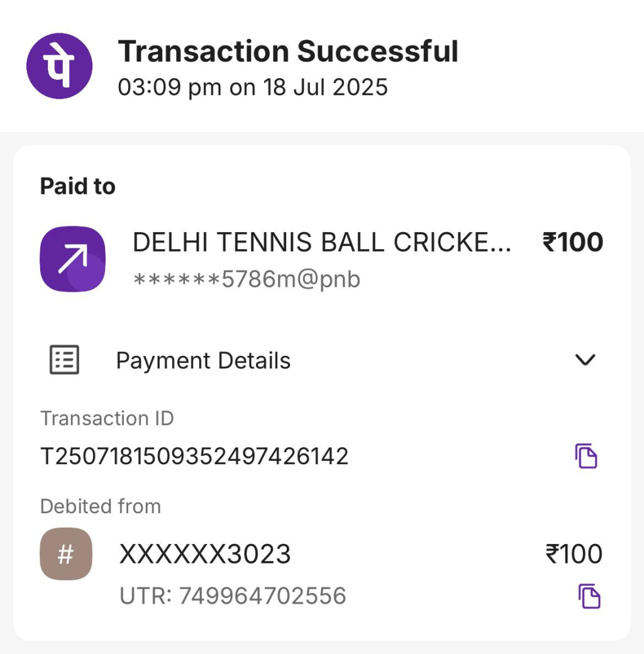The image size is (644, 654).
Task: Copy the Transaction ID using copy icon
Action: [586, 456]
